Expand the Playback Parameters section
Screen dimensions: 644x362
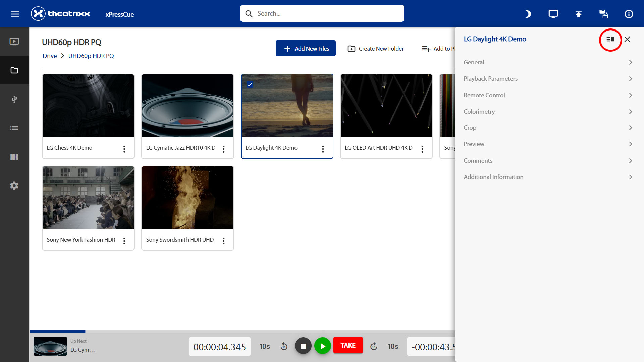[548, 79]
